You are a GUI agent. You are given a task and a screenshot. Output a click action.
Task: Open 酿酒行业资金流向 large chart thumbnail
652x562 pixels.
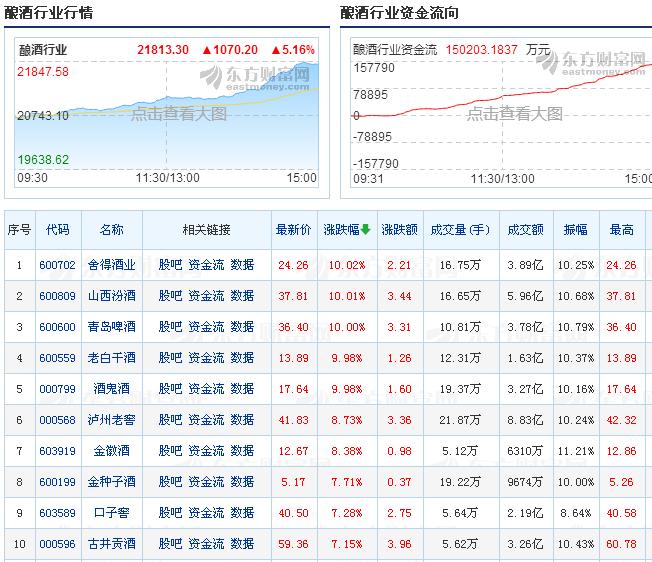click(501, 113)
